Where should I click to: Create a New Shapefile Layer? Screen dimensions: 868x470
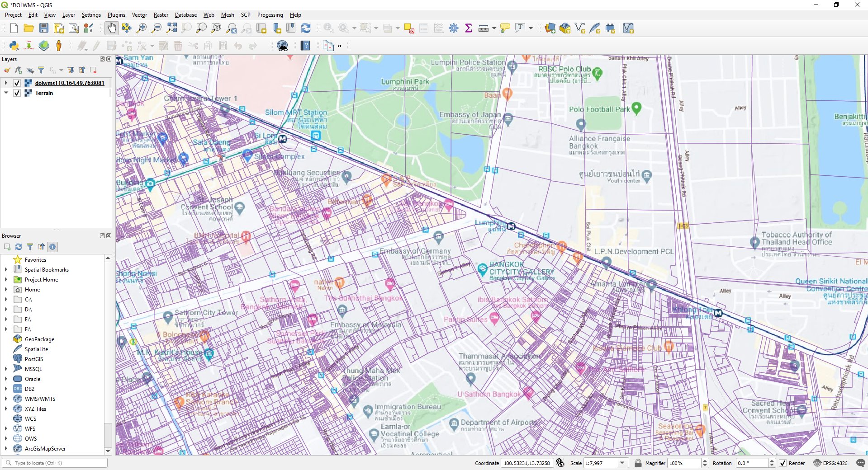(x=580, y=28)
